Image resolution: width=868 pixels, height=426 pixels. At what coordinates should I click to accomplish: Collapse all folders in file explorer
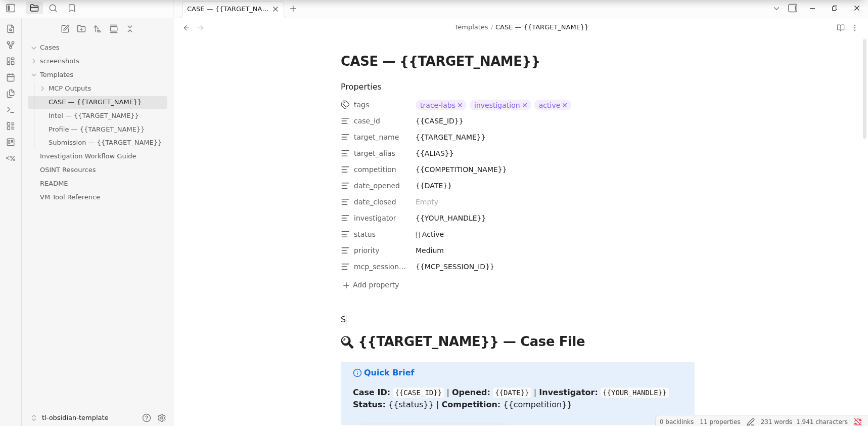pyautogui.click(x=130, y=29)
